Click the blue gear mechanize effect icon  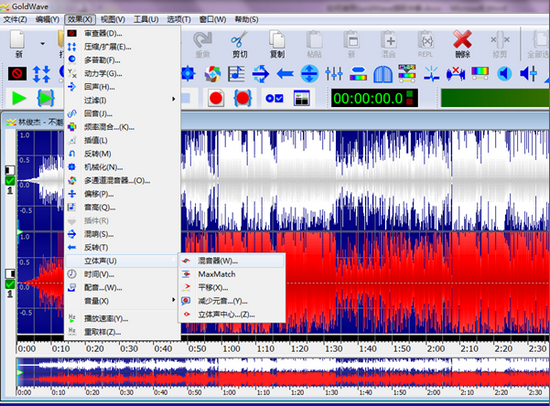coord(188,74)
